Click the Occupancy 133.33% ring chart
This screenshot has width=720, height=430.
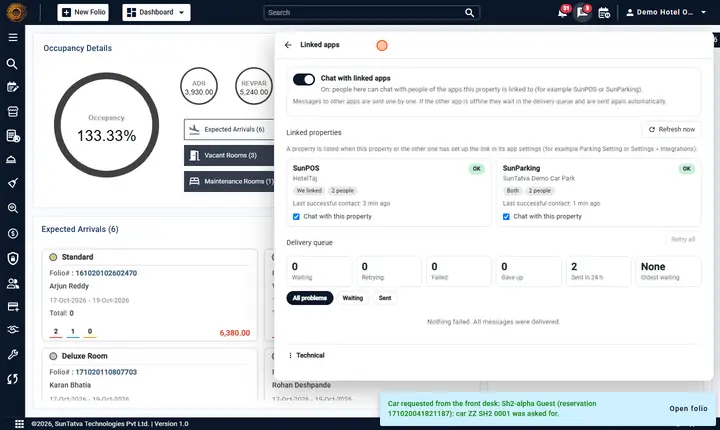coord(107,125)
